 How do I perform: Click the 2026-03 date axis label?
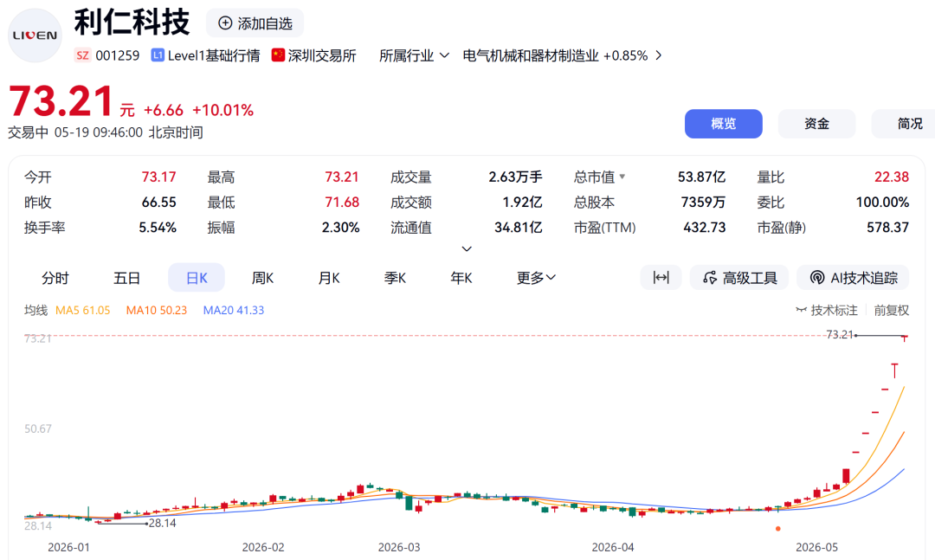click(x=399, y=547)
